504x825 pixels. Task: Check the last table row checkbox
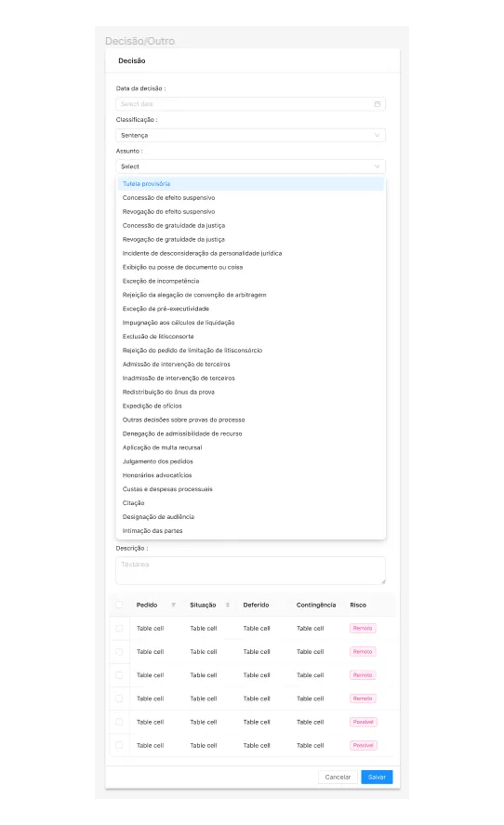[x=119, y=746]
